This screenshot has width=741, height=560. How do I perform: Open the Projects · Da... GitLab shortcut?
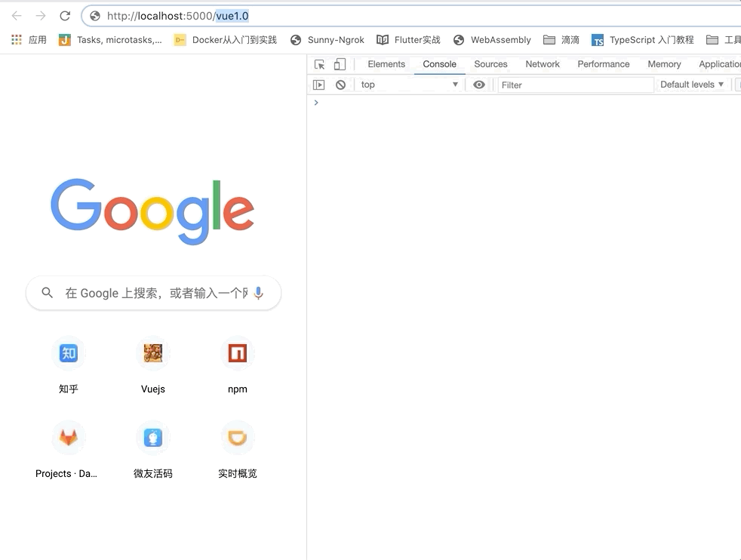pos(66,449)
